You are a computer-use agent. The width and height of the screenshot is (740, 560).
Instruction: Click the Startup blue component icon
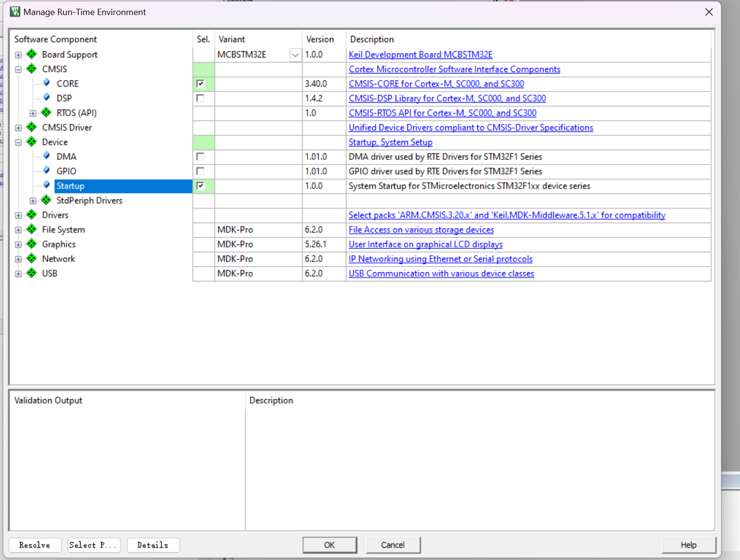tap(46, 185)
